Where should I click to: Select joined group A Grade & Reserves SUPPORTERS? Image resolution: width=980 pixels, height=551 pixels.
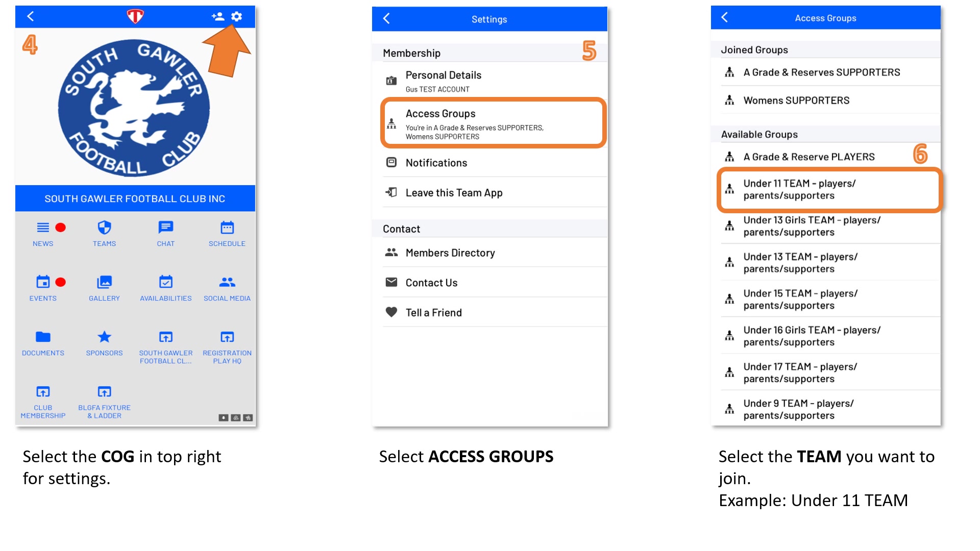coord(830,72)
